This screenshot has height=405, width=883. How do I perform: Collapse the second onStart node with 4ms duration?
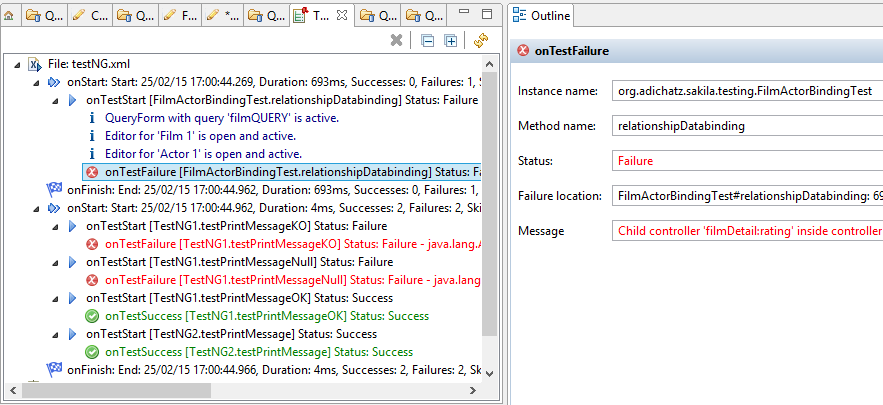tap(38, 208)
